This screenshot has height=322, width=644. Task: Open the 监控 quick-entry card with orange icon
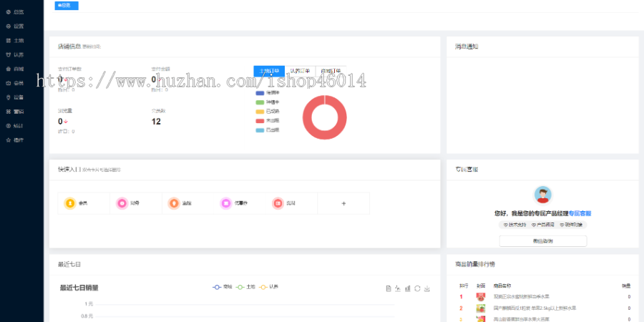click(x=187, y=203)
